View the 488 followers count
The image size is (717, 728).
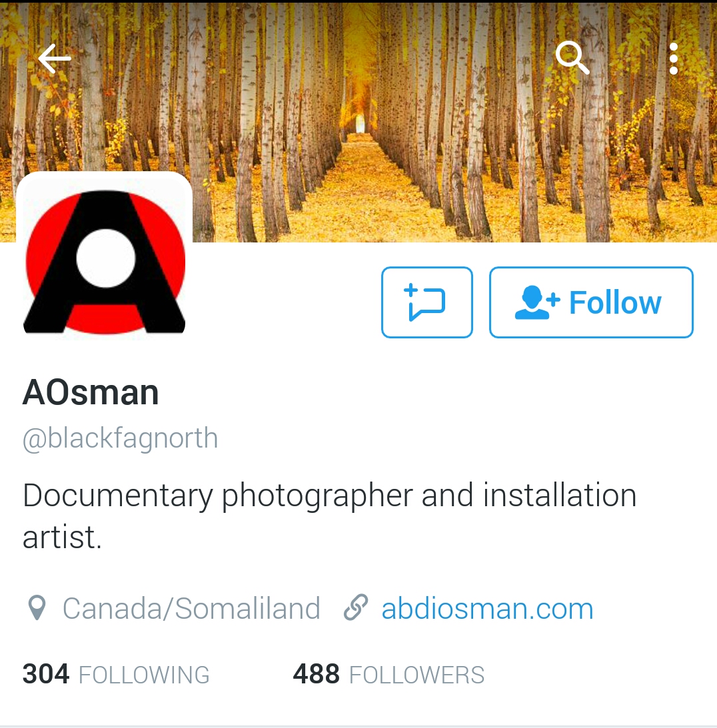[317, 674]
